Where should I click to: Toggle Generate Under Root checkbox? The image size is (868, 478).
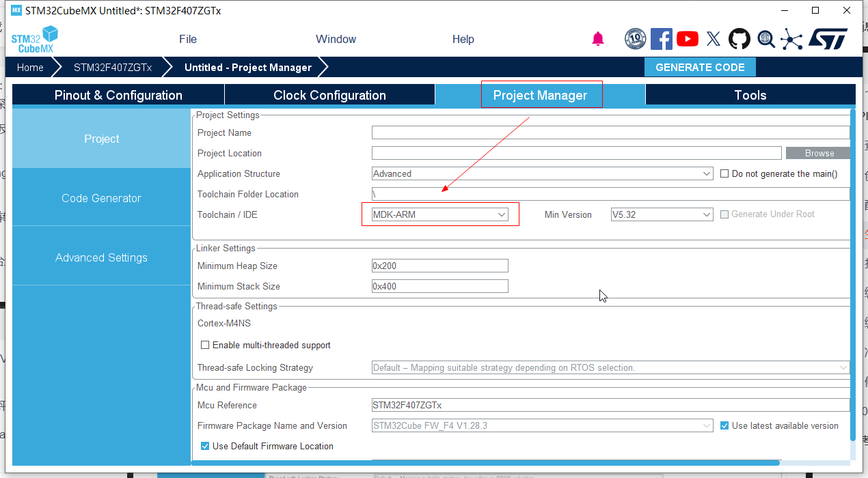click(x=724, y=214)
